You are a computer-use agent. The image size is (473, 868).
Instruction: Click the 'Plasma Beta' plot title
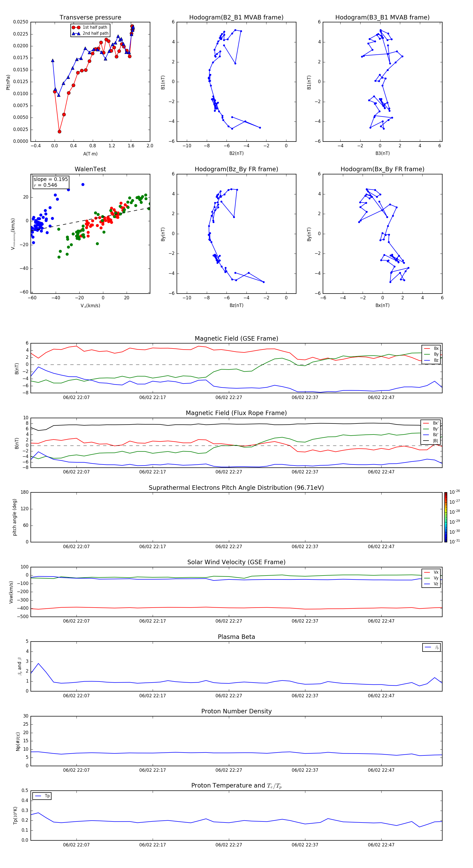point(236,637)
